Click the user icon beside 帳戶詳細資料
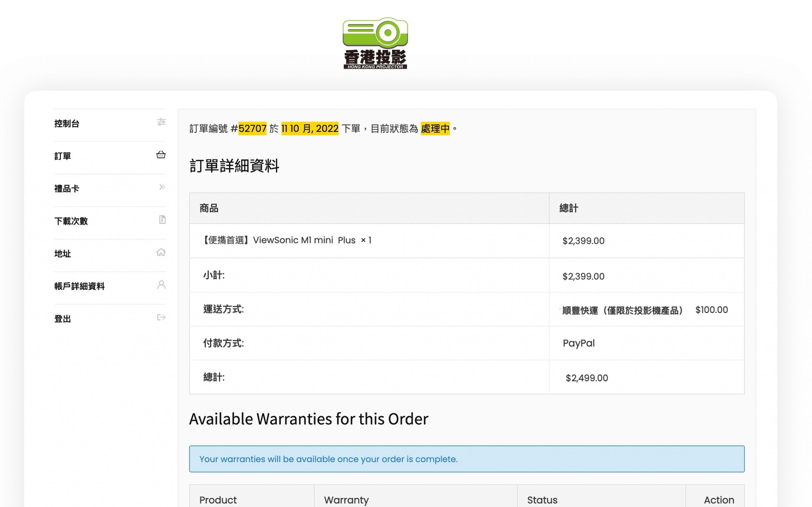This screenshot has width=812, height=507. [x=161, y=285]
